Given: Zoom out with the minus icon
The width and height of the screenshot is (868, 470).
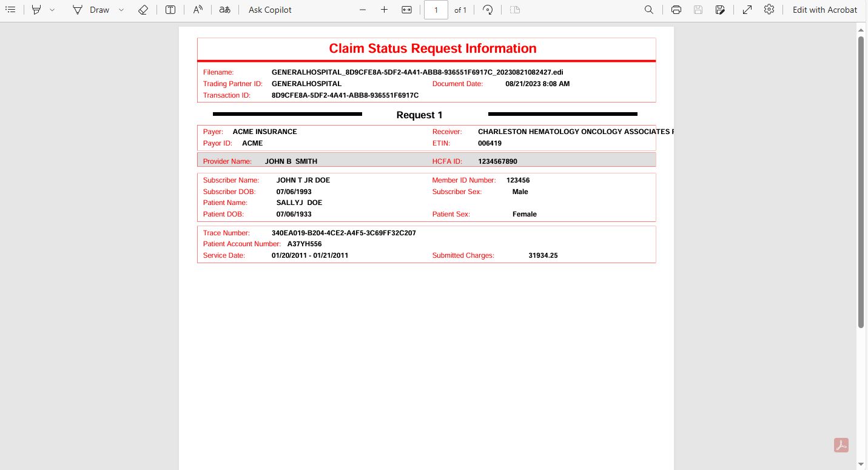Looking at the screenshot, I should pyautogui.click(x=363, y=10).
